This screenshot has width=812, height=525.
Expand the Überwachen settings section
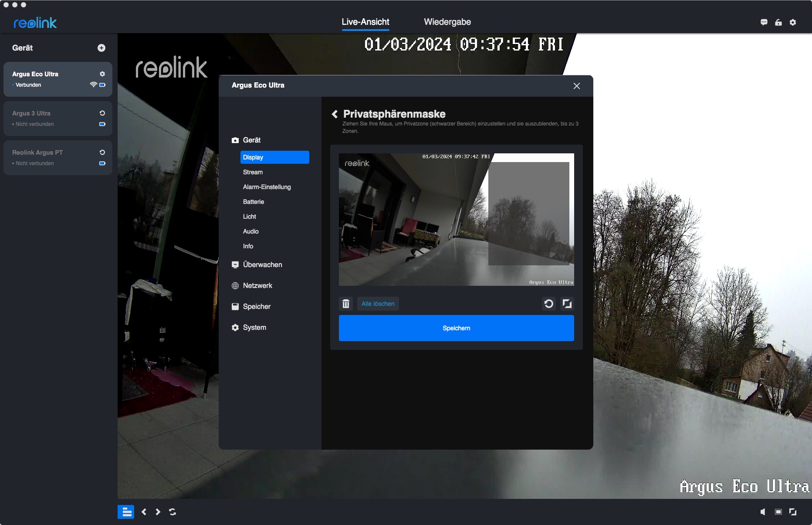(262, 265)
